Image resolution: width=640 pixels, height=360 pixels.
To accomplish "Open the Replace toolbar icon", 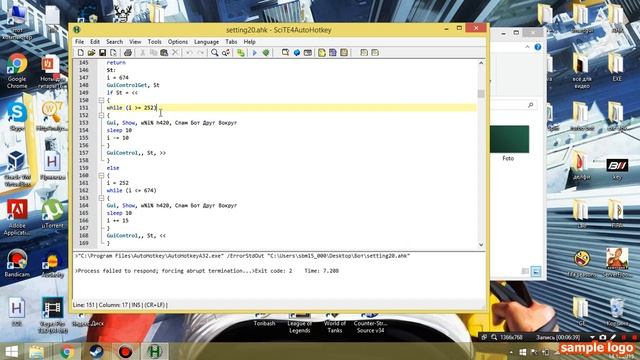I will tap(226, 53).
